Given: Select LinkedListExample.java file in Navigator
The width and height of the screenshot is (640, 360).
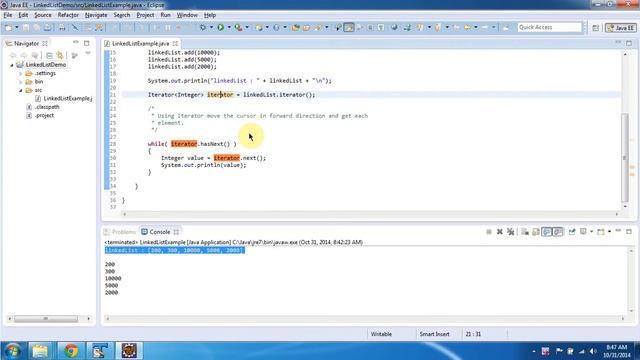Looking at the screenshot, I should click(x=64, y=98).
